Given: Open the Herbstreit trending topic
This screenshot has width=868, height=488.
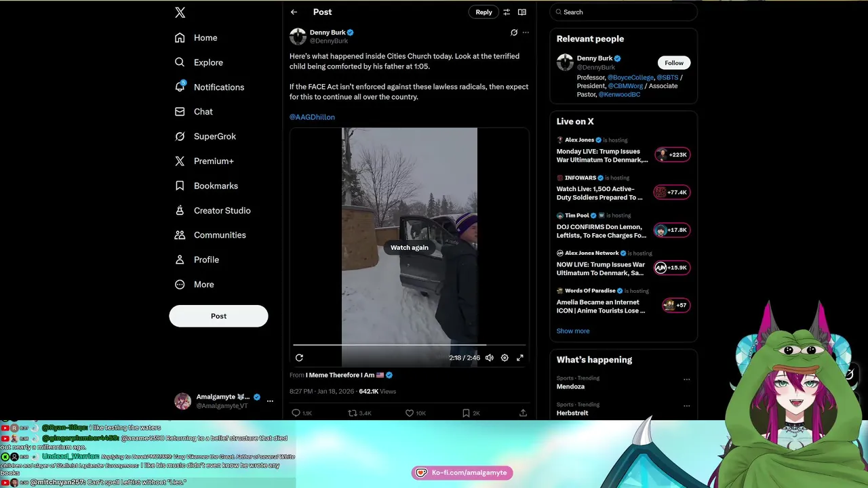Looking at the screenshot, I should coord(572,413).
